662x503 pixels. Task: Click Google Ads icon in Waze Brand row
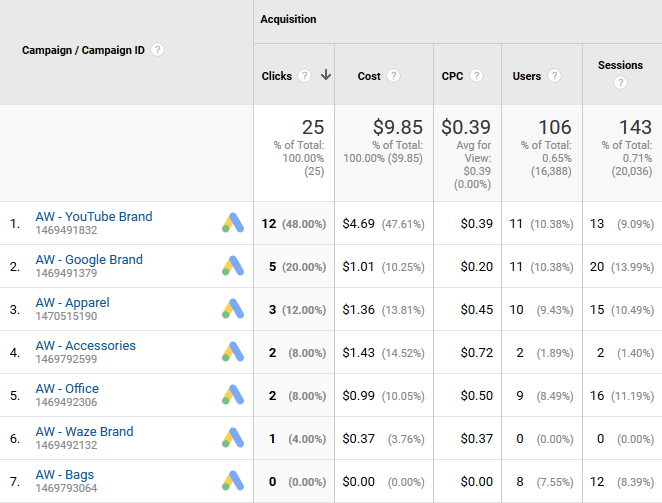tap(233, 438)
